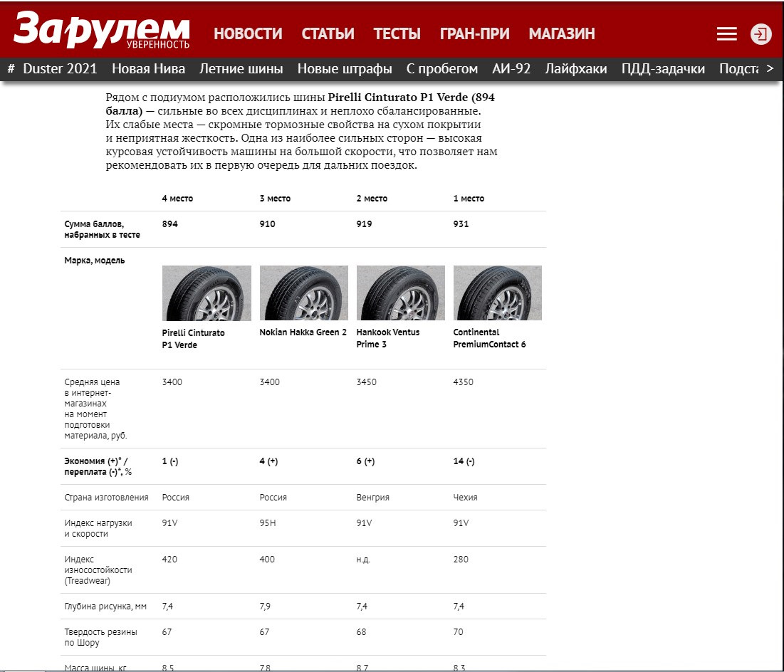This screenshot has height=672, width=784.
Task: Click the 'Continental PremiumContact 6' label
Action: pyautogui.click(x=489, y=338)
